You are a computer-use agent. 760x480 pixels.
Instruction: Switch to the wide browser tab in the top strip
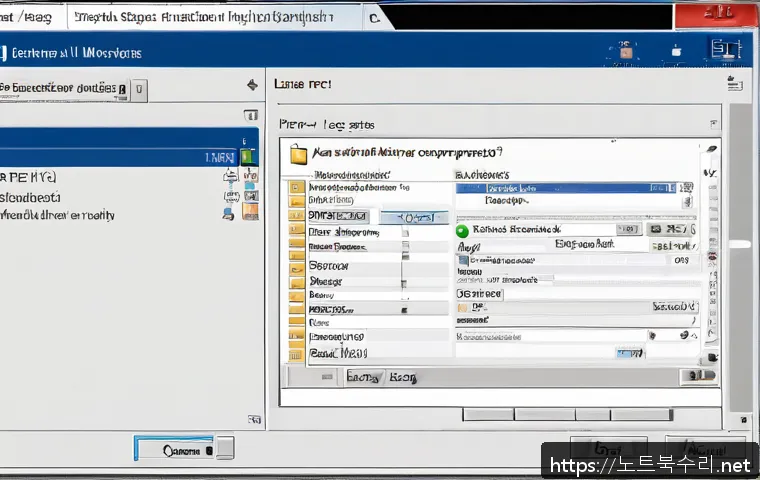point(215,17)
